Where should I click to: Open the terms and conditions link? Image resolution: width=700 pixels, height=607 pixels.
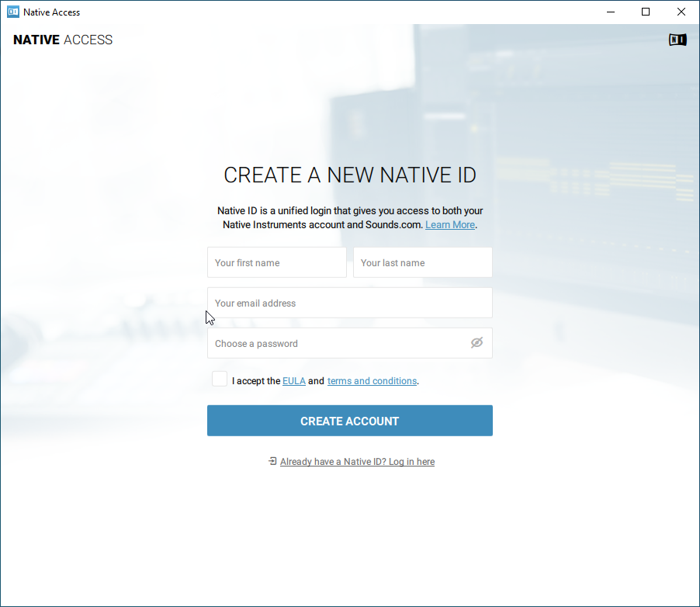pyautogui.click(x=372, y=381)
